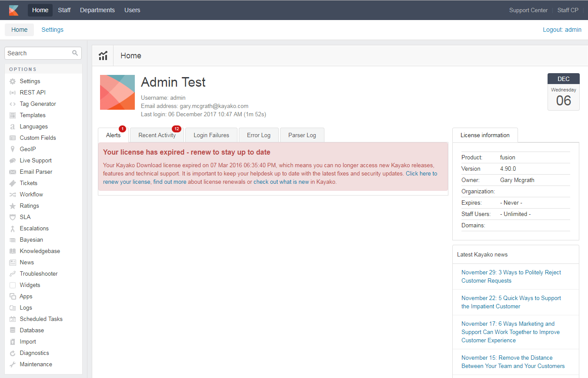Click the Ratings star icon

pyautogui.click(x=13, y=206)
